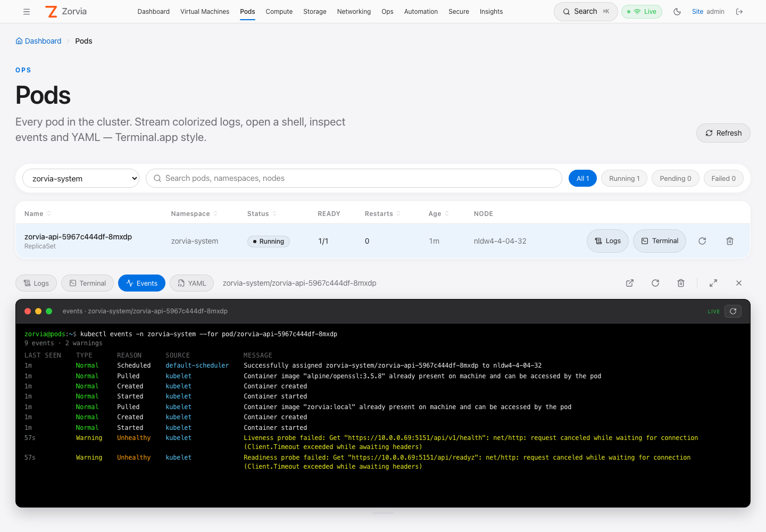Filter pods by Pending 0
766x532 pixels.
(676, 178)
